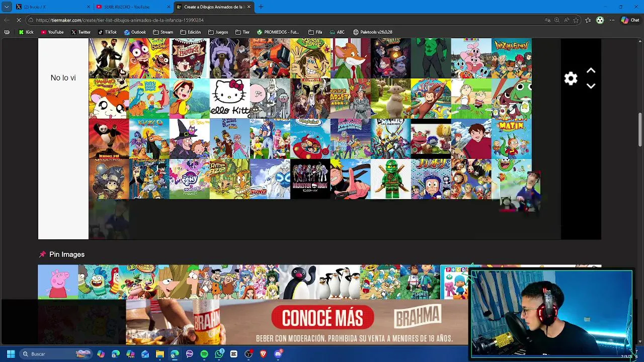644x362 pixels.
Task: Switch to the X Inicio tab
Action: coord(52,7)
